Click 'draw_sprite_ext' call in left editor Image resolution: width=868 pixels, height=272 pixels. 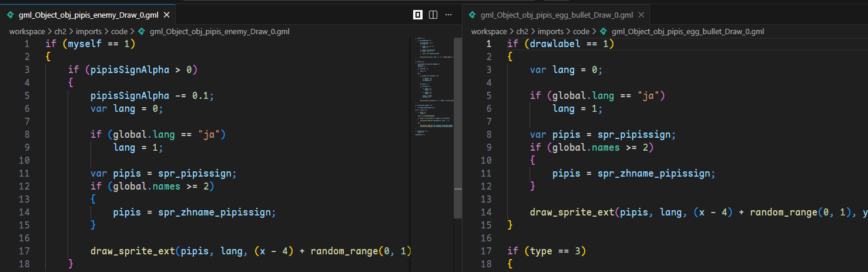click(133, 251)
